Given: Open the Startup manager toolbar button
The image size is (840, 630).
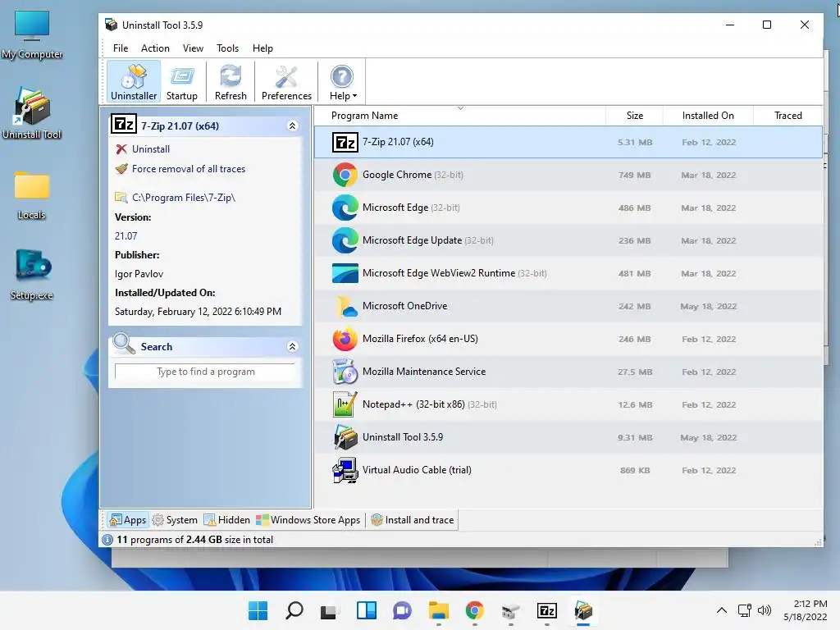Looking at the screenshot, I should coord(181,81).
